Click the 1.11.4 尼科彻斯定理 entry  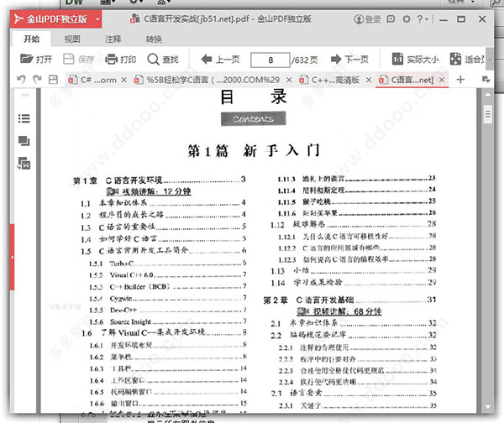tap(356, 190)
